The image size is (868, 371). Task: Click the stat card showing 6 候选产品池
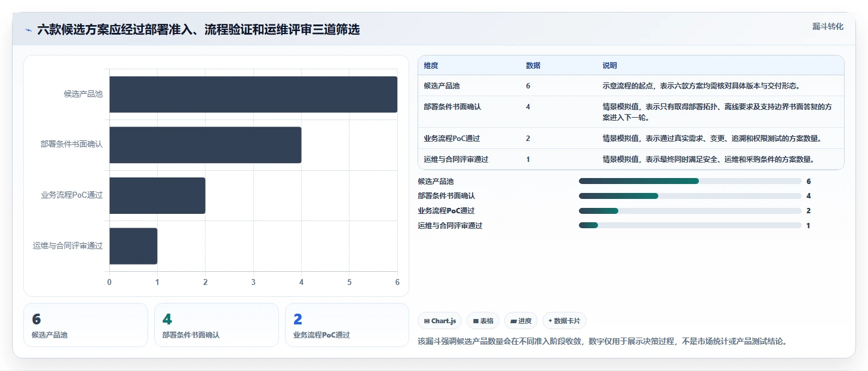tap(85, 325)
